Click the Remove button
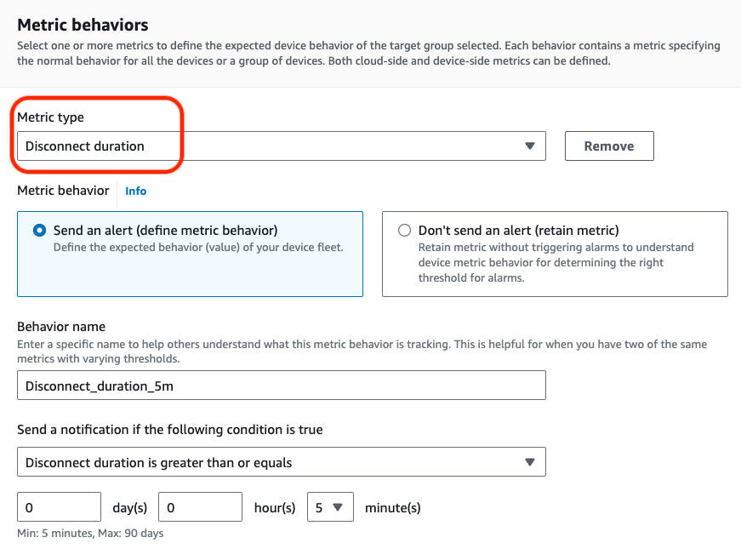Viewport: 741px width, 560px height. click(x=609, y=146)
